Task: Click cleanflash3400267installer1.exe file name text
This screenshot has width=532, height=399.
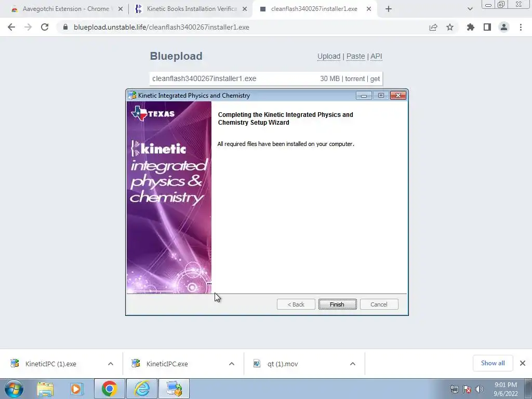Action: 204,79
